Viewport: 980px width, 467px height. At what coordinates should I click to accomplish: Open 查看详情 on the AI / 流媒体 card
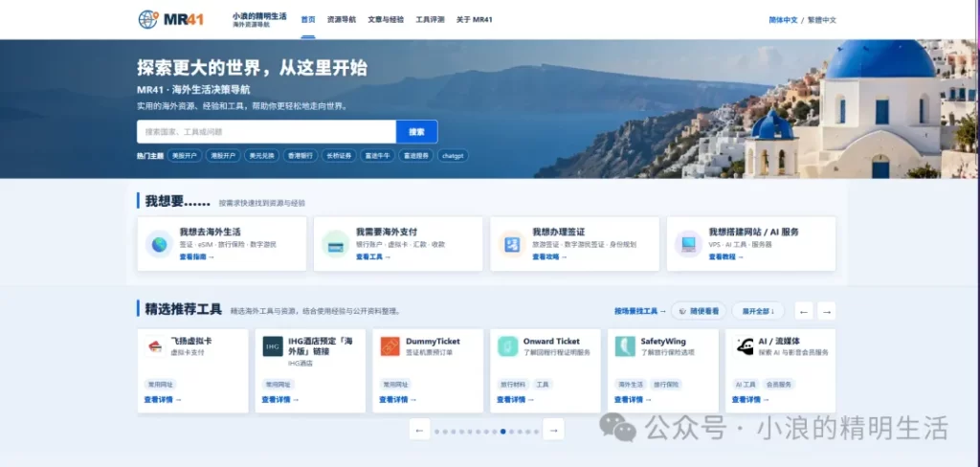tap(750, 400)
